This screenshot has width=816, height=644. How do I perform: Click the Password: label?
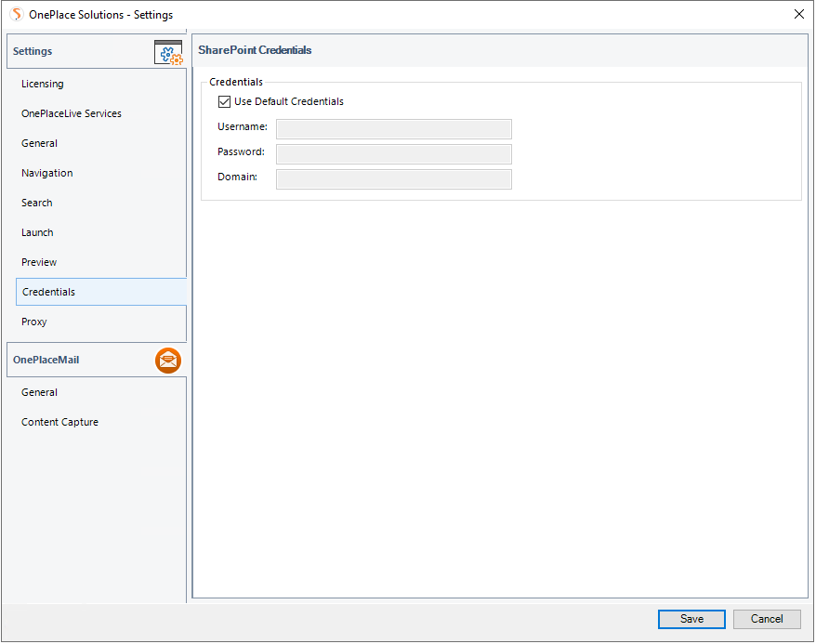pyautogui.click(x=241, y=151)
